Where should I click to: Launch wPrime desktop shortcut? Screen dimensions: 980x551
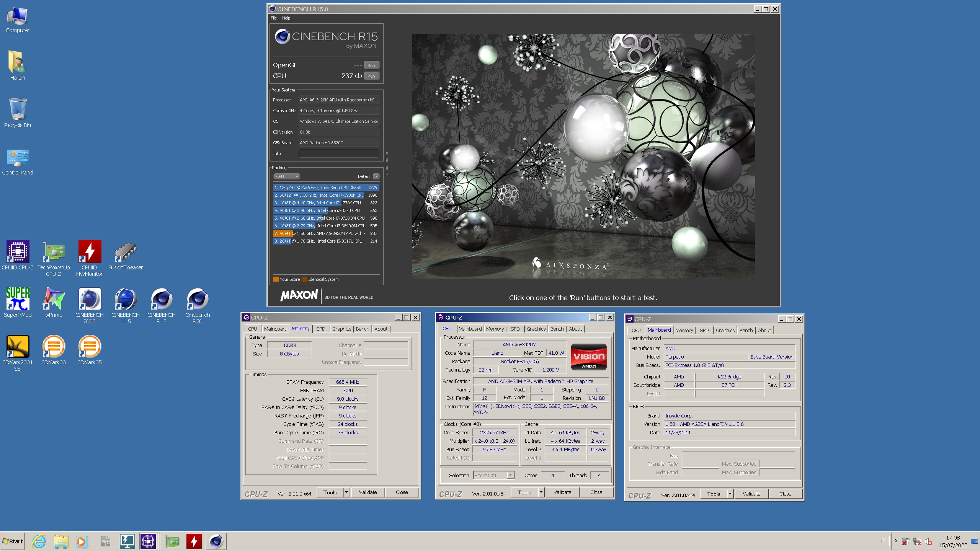point(54,302)
